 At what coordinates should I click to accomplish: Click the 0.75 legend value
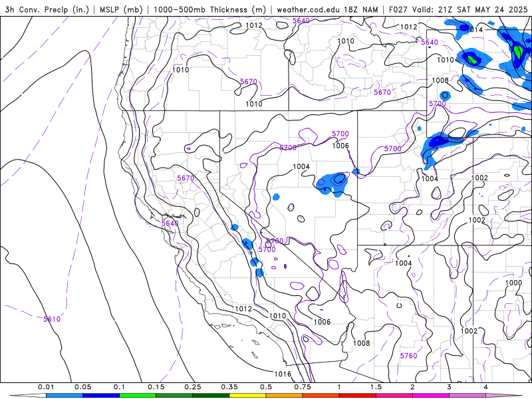[303, 387]
